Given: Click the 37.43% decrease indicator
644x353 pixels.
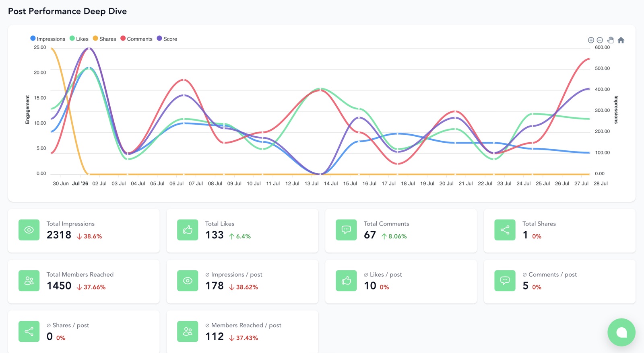Looking at the screenshot, I should tap(244, 338).
